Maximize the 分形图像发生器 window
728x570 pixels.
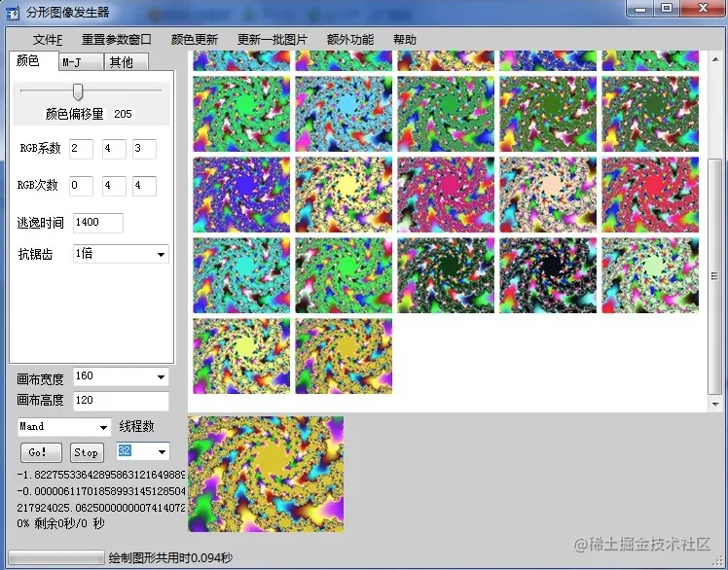[667, 9]
